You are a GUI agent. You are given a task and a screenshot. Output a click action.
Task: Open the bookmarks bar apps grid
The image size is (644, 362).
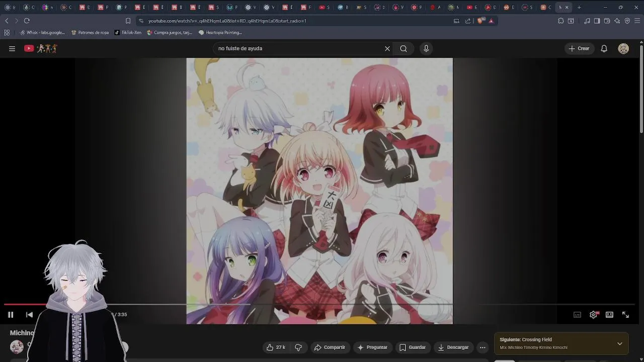[7, 32]
